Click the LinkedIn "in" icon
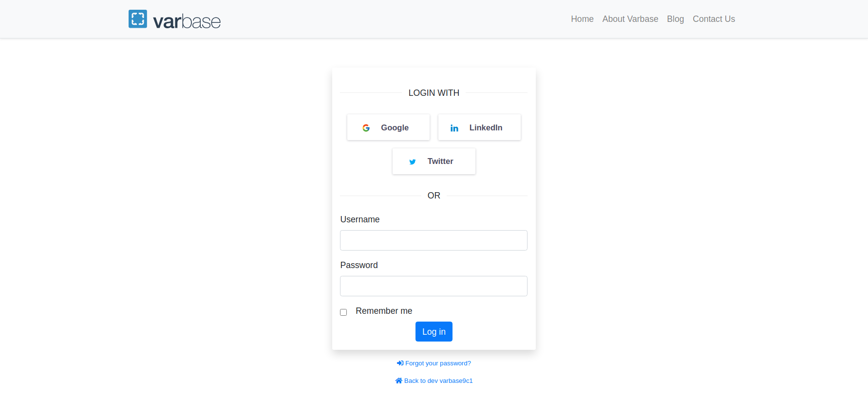868x415 pixels. 454,128
